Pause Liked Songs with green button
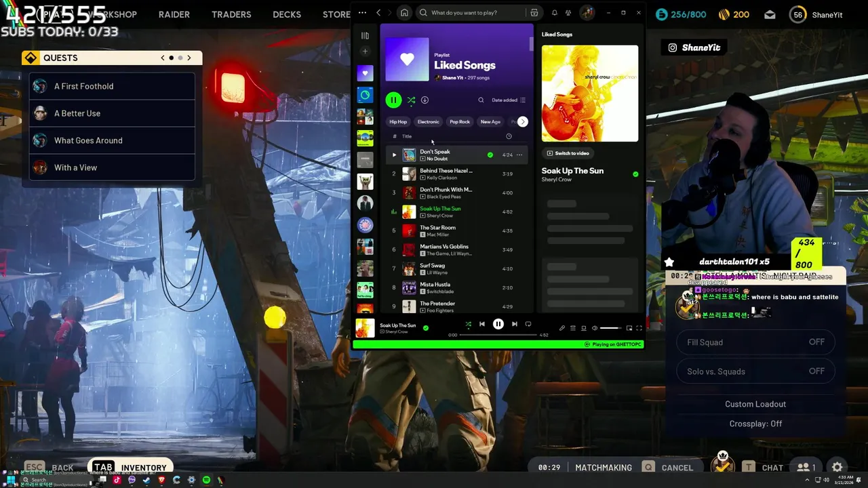Image resolution: width=868 pixels, height=488 pixels. coord(393,100)
